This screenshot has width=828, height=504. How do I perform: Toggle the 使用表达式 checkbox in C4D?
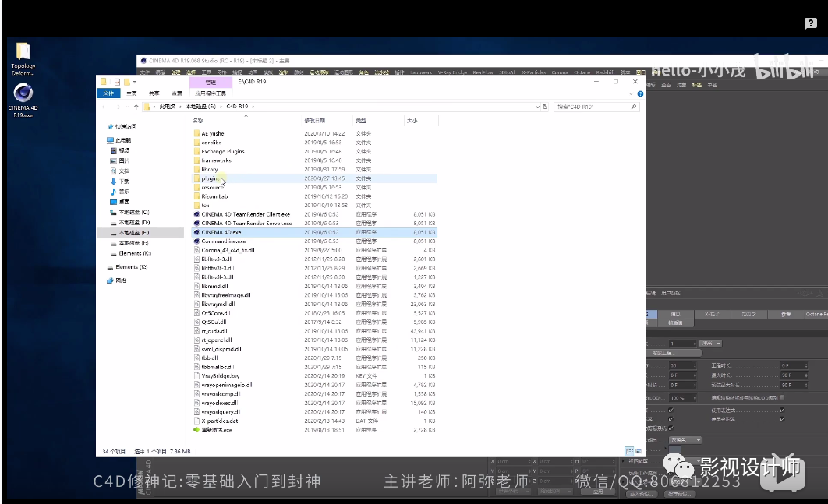click(x=782, y=410)
